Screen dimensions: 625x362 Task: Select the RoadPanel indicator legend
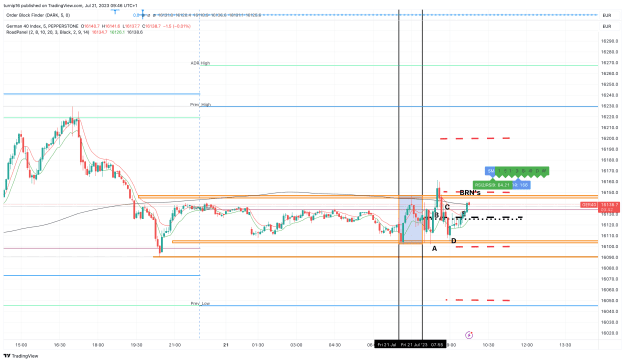point(47,32)
